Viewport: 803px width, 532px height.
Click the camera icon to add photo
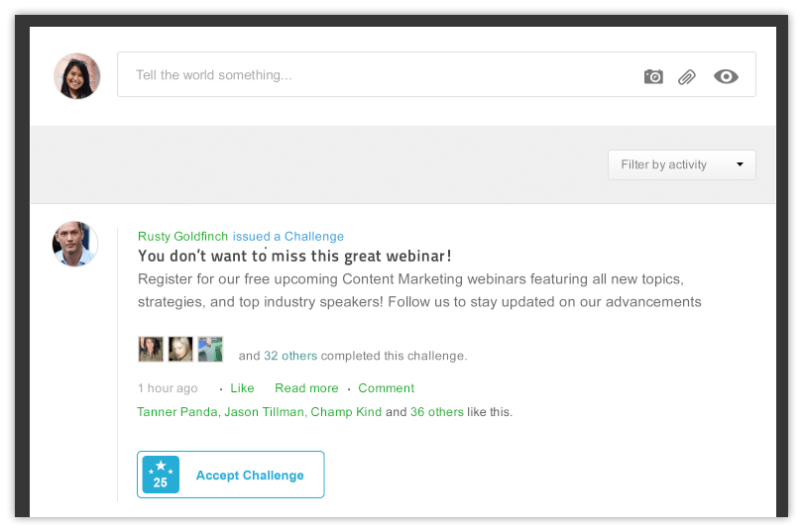point(653,76)
